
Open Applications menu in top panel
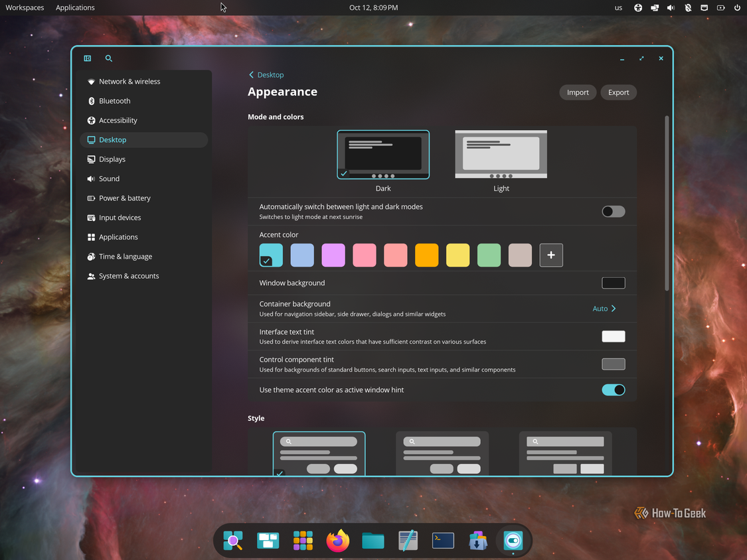pyautogui.click(x=75, y=7)
